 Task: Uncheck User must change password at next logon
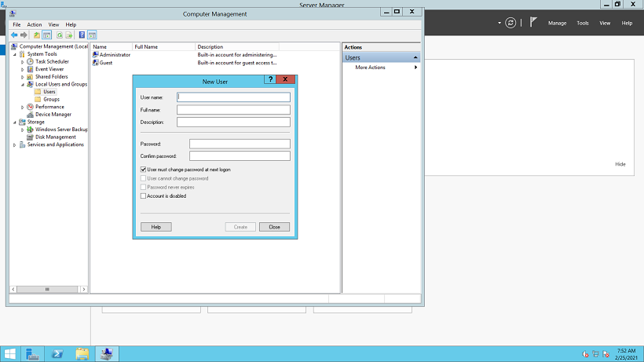point(144,170)
